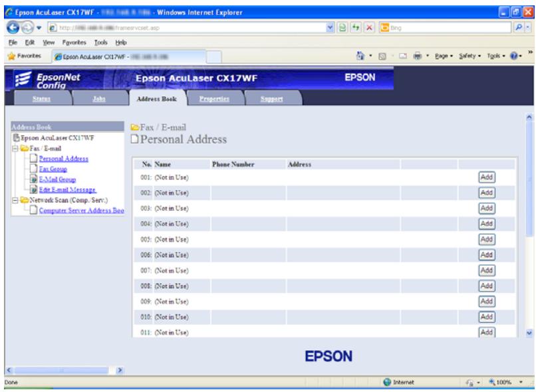Open the Personal Address link
Screen dimensions: 536x392
(64, 158)
